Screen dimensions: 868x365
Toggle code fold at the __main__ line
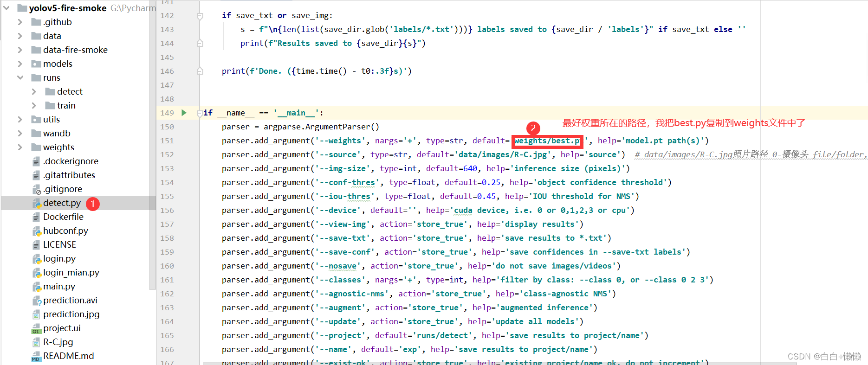(x=200, y=113)
